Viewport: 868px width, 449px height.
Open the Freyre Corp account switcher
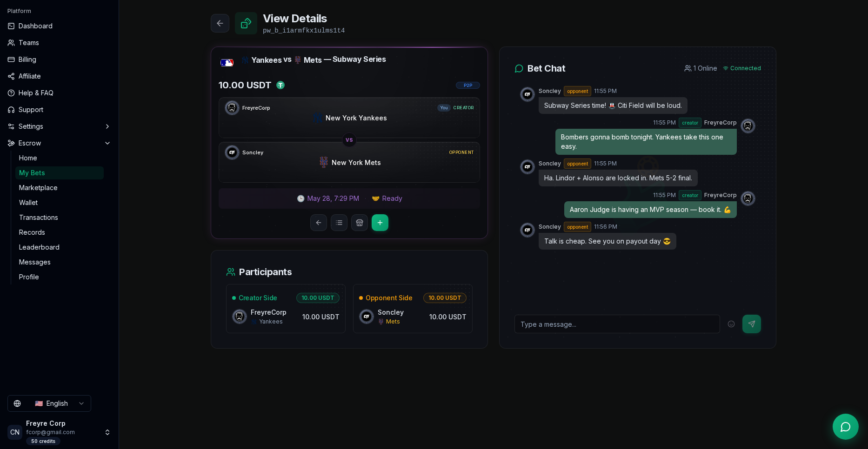[60, 432]
